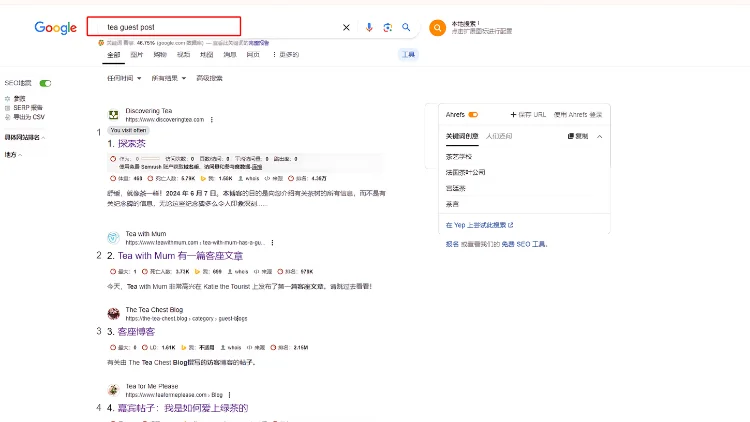Click the use Ahrefs search button
Image resolution: width=750 pixels, height=422 pixels.
pyautogui.click(x=578, y=115)
